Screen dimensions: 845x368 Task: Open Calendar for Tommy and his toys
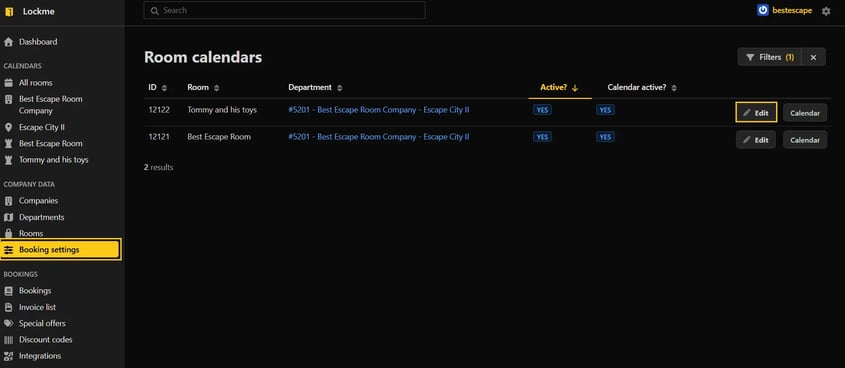click(805, 113)
